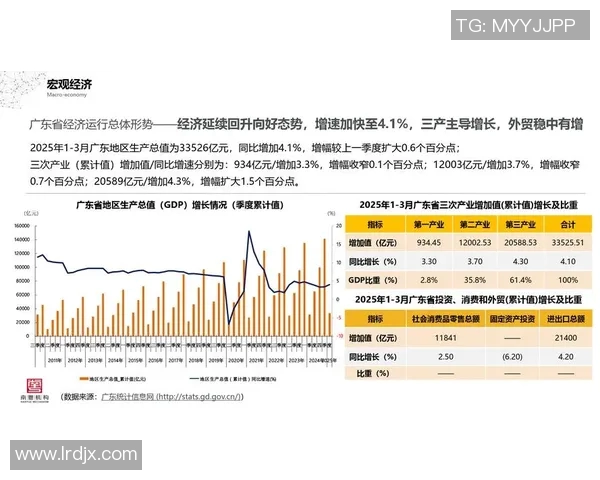Click the （亿元）unit label above the left axis

tap(31, 213)
